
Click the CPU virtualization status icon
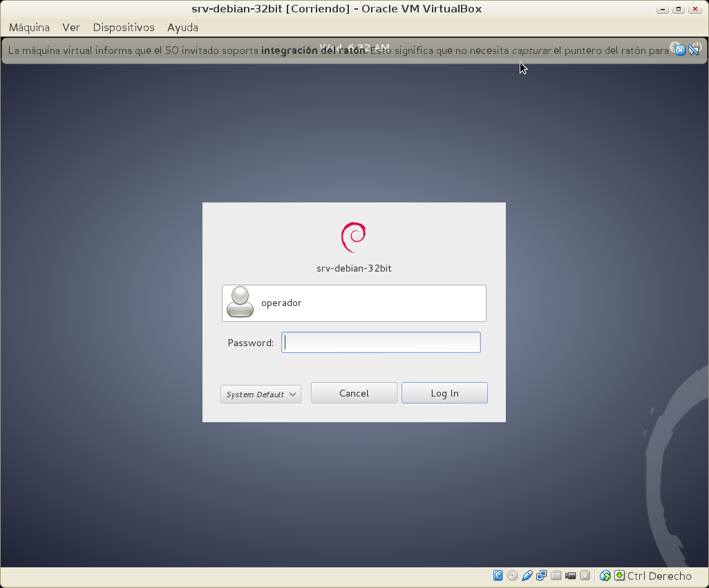(585, 576)
